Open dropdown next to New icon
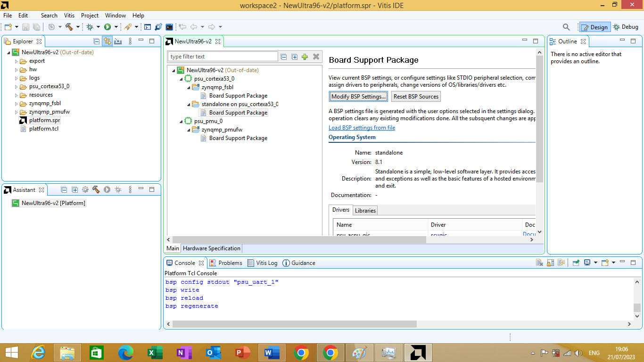 17,27
